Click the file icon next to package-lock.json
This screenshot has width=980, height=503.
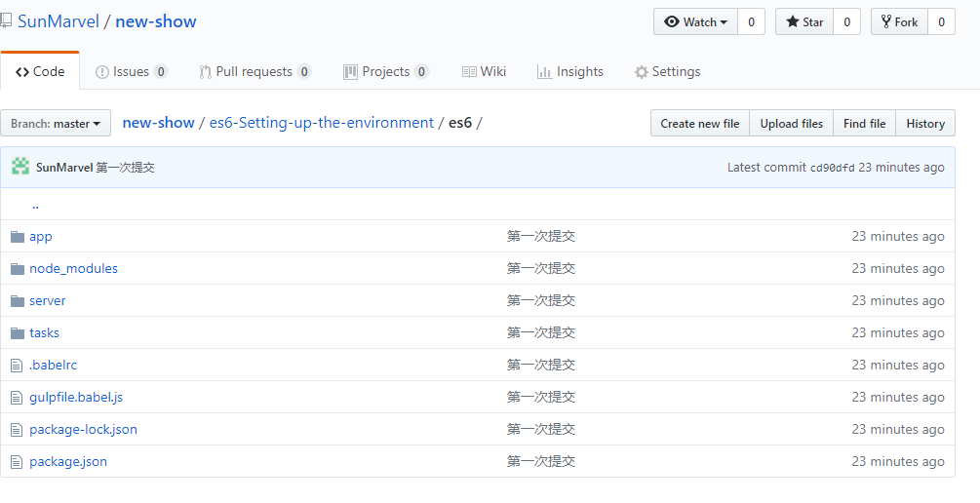click(17, 430)
